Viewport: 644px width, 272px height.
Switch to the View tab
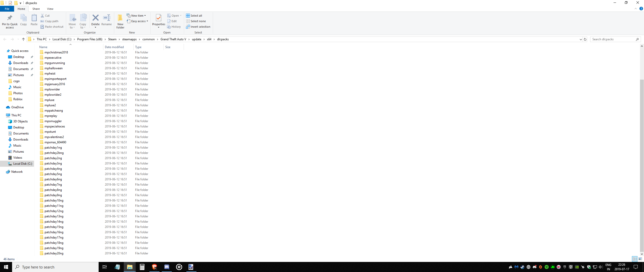(50, 9)
